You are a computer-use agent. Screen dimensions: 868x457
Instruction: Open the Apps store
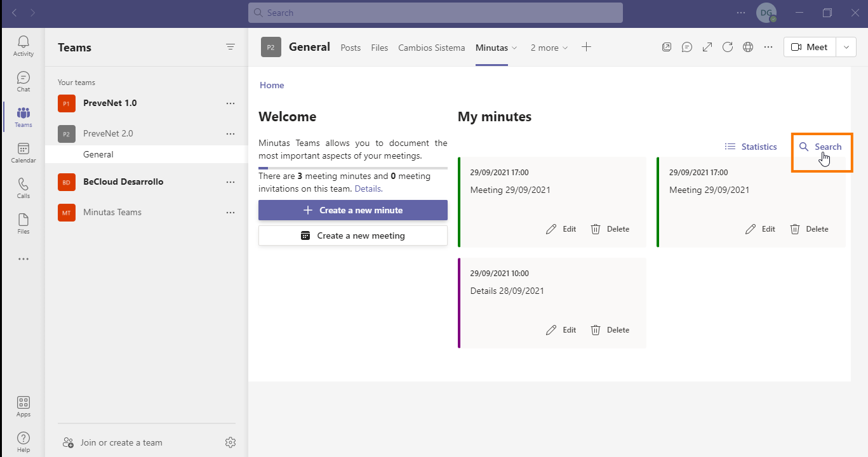click(23, 407)
